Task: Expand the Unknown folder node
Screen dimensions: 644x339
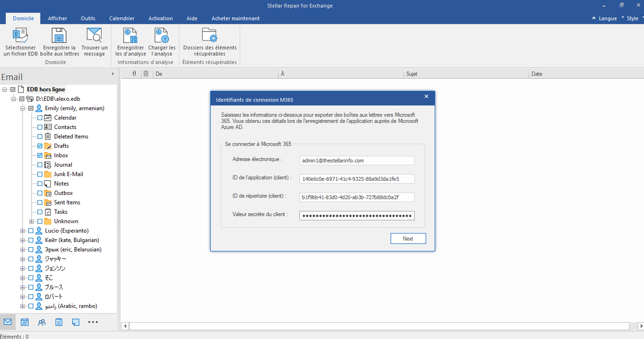Action: tap(32, 221)
